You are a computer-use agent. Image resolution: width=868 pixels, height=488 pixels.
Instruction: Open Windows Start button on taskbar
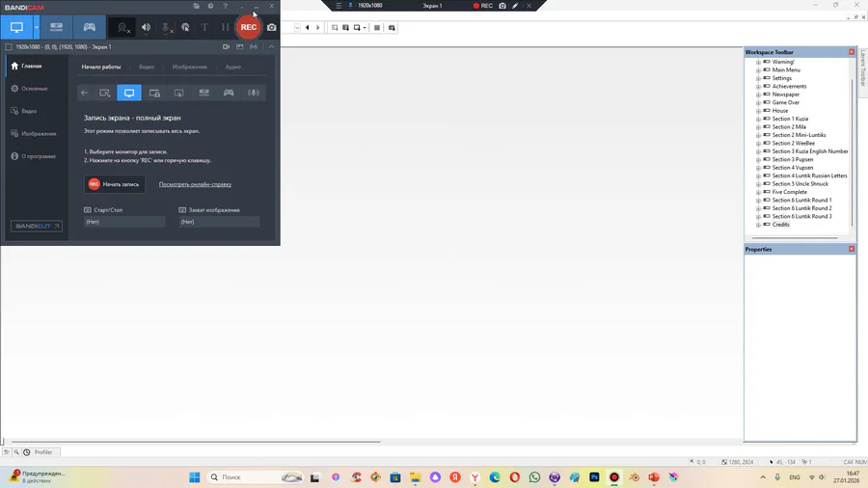194,477
